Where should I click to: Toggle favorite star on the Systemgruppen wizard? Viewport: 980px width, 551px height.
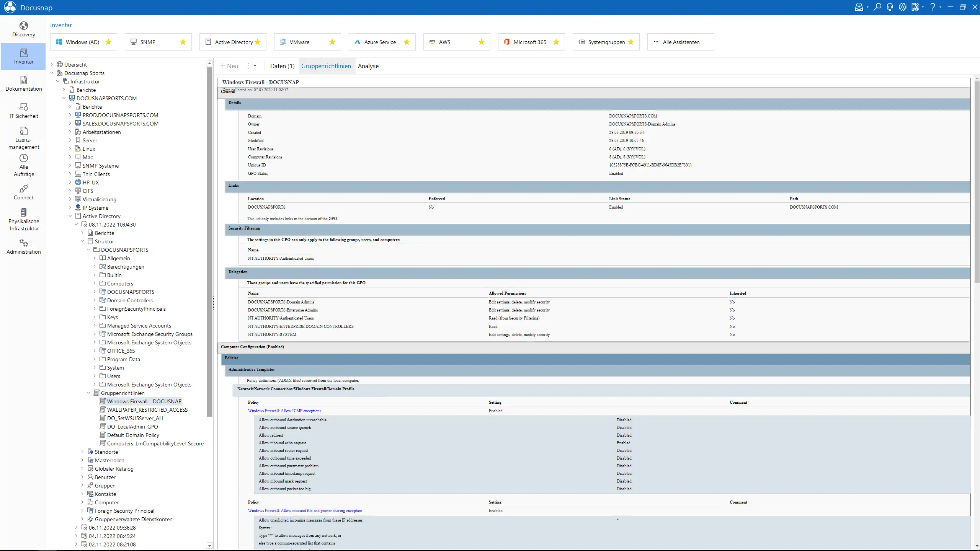pos(631,42)
